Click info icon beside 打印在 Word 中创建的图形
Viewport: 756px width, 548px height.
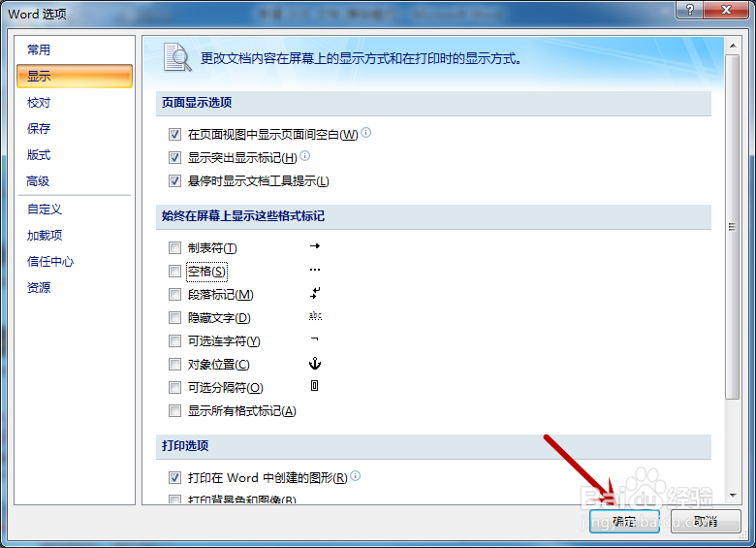356,476
